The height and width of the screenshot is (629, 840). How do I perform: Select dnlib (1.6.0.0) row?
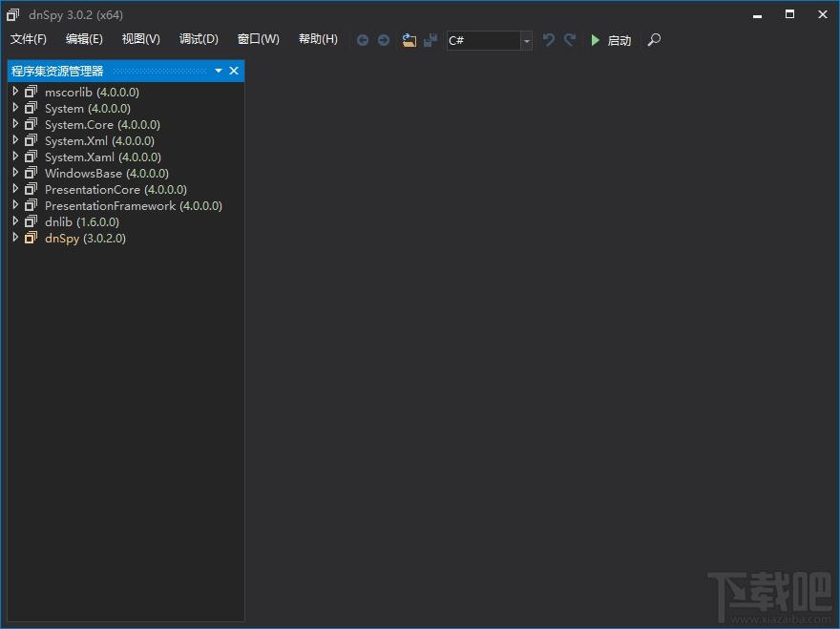click(x=82, y=221)
